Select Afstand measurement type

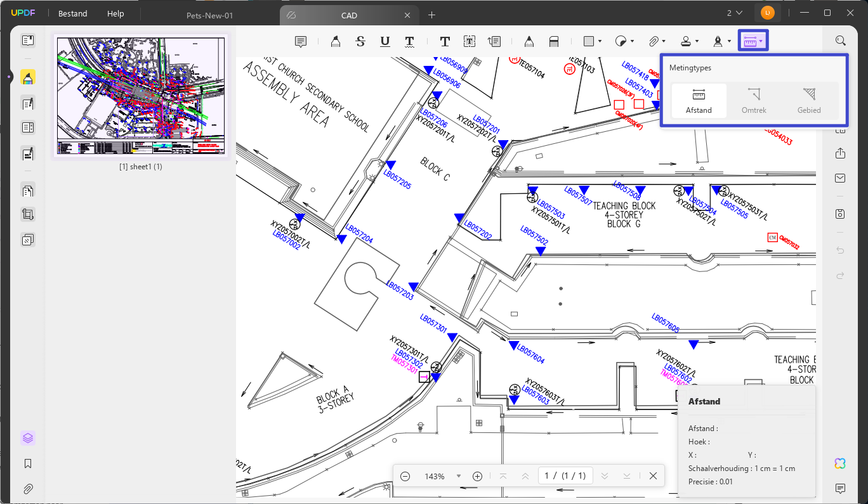pyautogui.click(x=699, y=101)
